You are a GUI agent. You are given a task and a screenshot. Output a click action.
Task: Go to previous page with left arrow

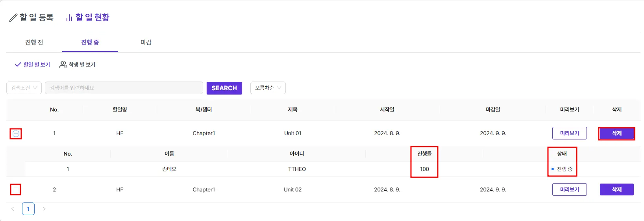[x=13, y=209]
